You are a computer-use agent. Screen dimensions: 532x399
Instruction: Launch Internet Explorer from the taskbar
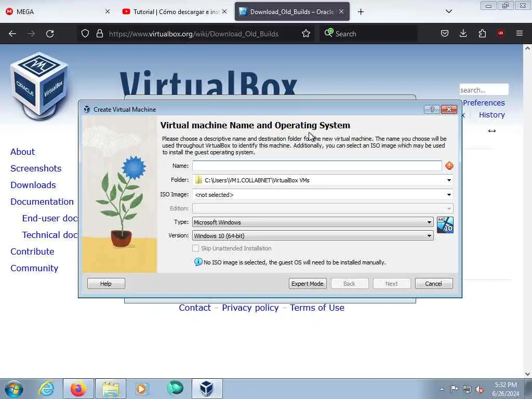[x=46, y=389]
